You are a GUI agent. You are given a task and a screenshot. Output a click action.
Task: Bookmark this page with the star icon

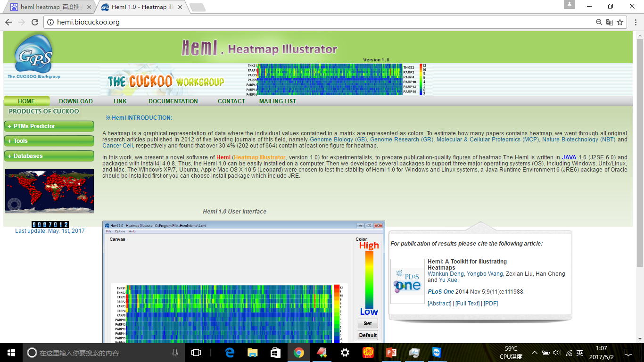click(620, 22)
